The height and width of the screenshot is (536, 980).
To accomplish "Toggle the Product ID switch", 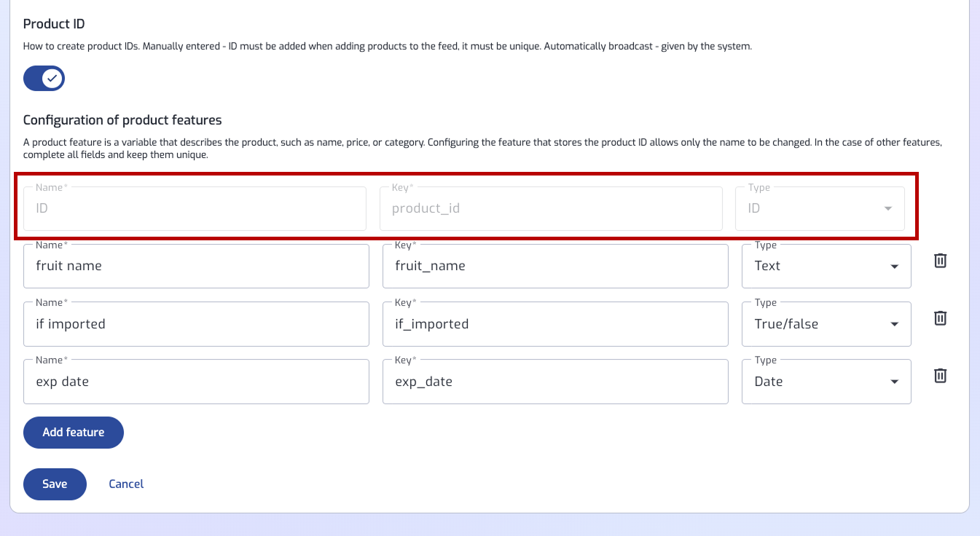I will click(x=44, y=78).
